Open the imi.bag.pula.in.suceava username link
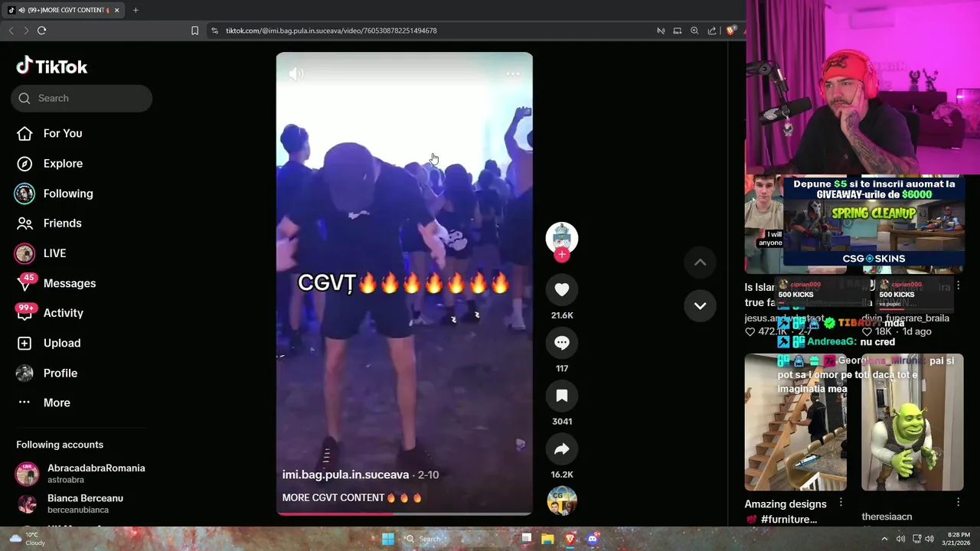980x551 pixels. click(345, 474)
